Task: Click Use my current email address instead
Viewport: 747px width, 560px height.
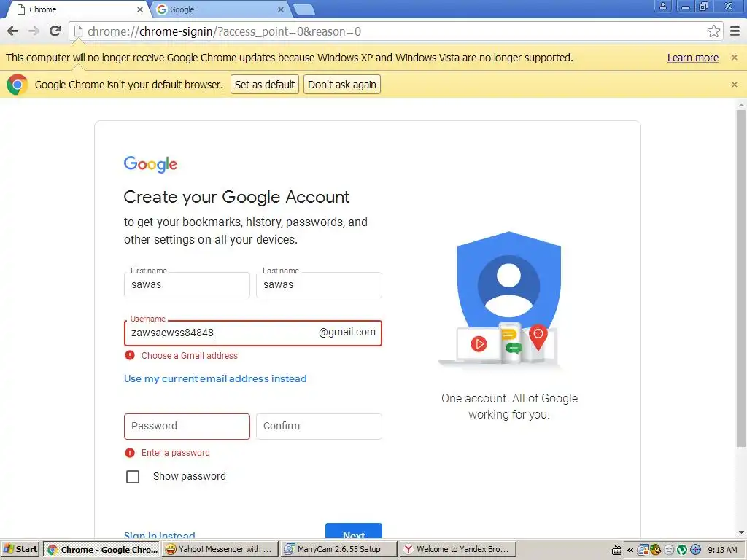Action: 215,378
